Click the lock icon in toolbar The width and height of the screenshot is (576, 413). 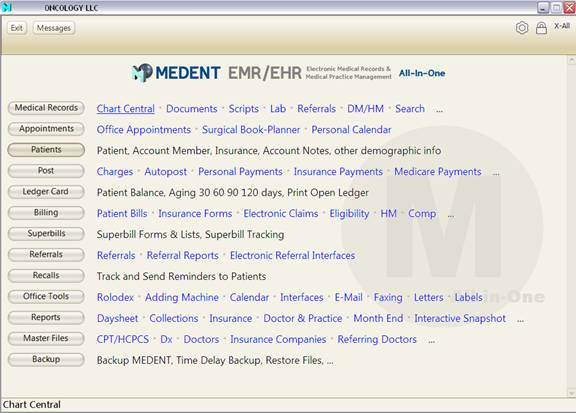tap(541, 28)
